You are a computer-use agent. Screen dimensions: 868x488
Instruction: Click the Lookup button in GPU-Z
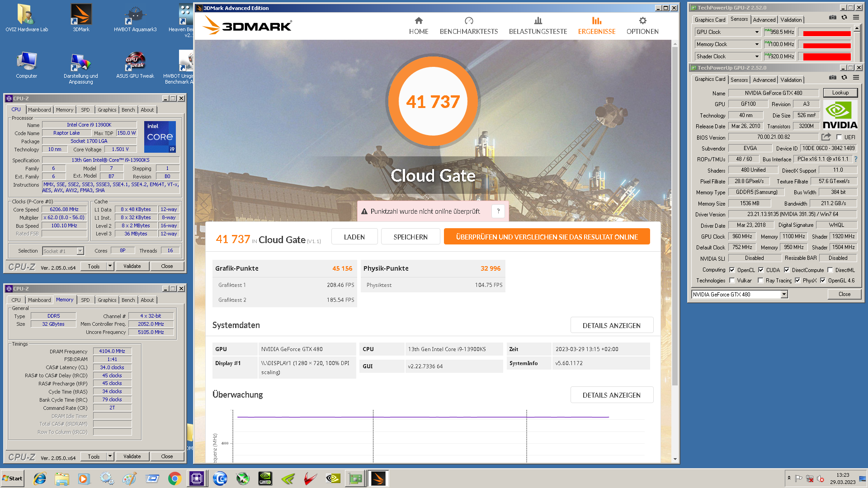coord(840,93)
